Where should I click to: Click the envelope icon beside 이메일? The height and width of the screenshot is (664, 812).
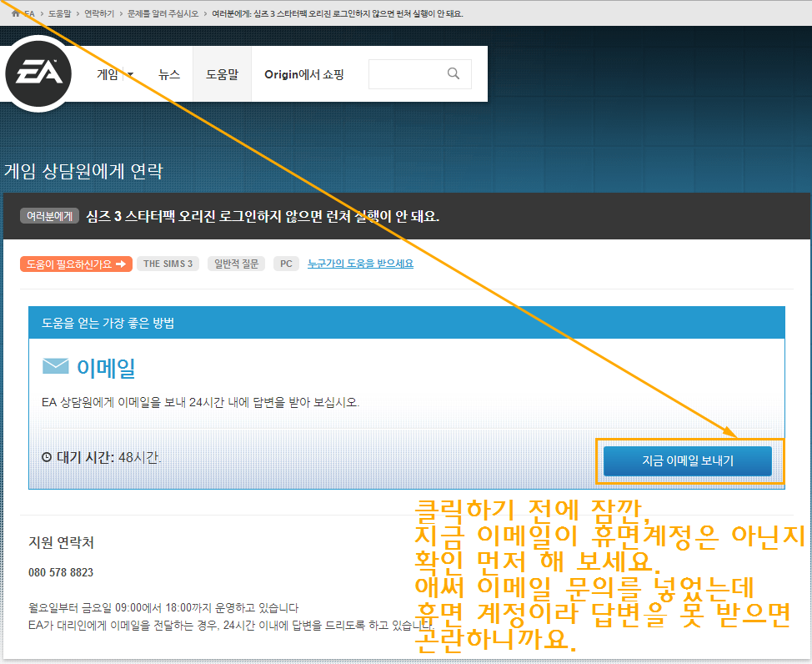point(55,366)
